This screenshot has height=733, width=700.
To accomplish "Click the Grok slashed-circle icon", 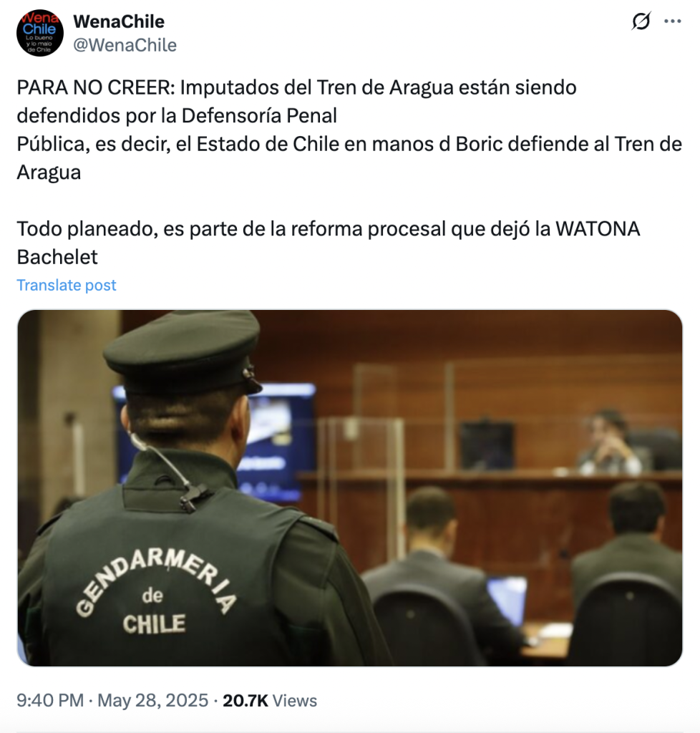I will (641, 21).
